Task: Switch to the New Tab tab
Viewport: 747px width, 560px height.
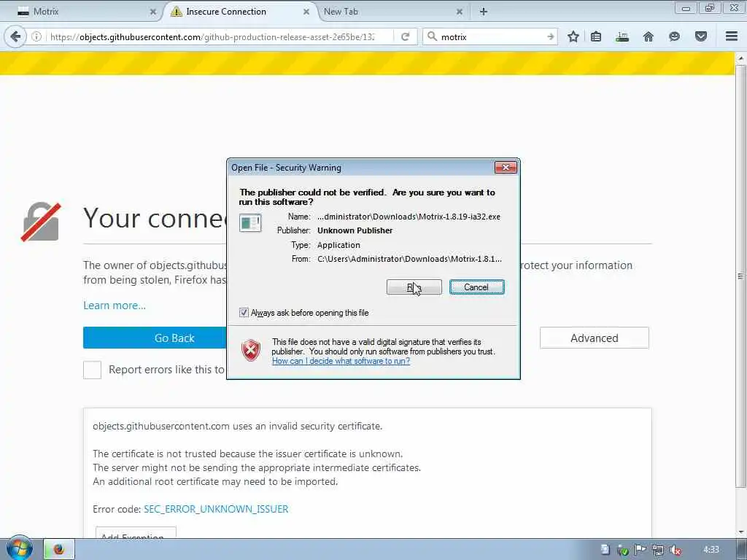Action: (x=393, y=12)
